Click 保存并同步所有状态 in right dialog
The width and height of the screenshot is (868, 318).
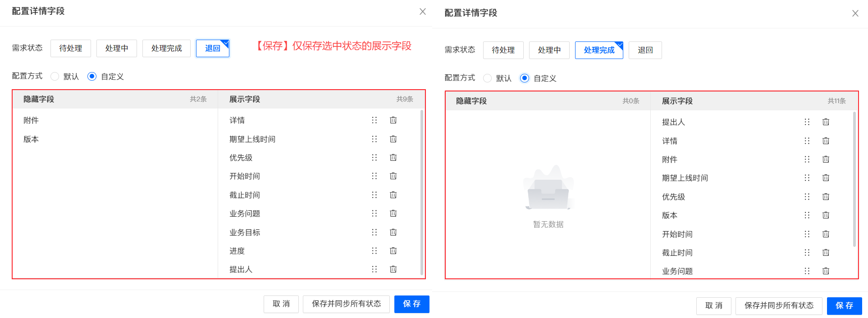[779, 306]
